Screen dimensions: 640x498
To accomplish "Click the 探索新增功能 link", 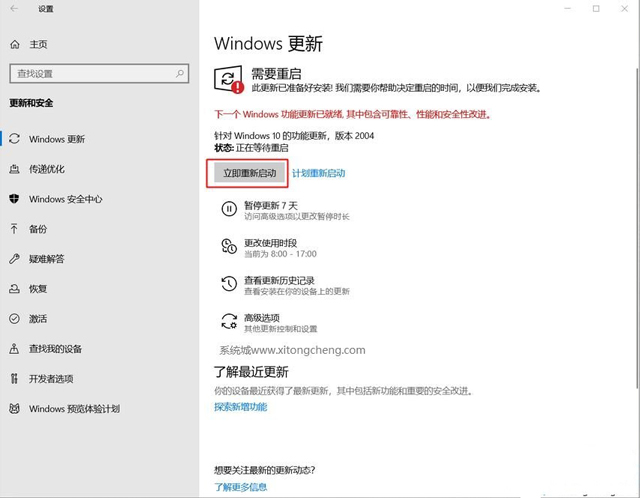I will (x=241, y=407).
